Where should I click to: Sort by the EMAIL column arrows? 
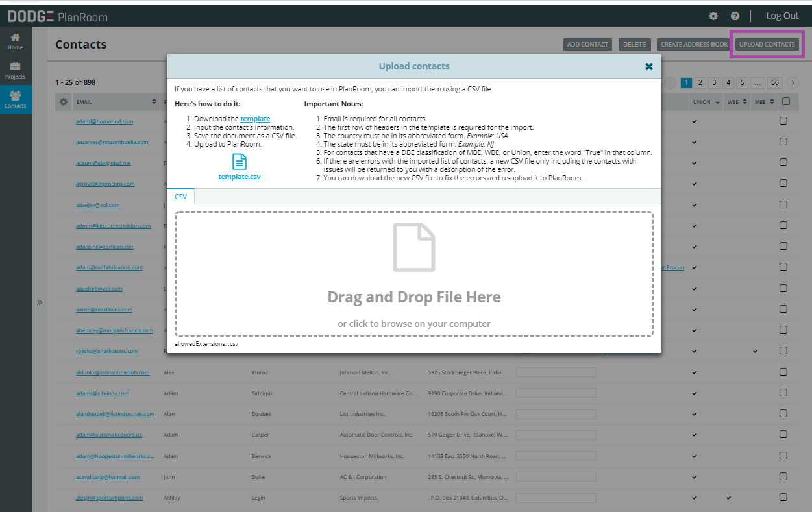tap(154, 102)
